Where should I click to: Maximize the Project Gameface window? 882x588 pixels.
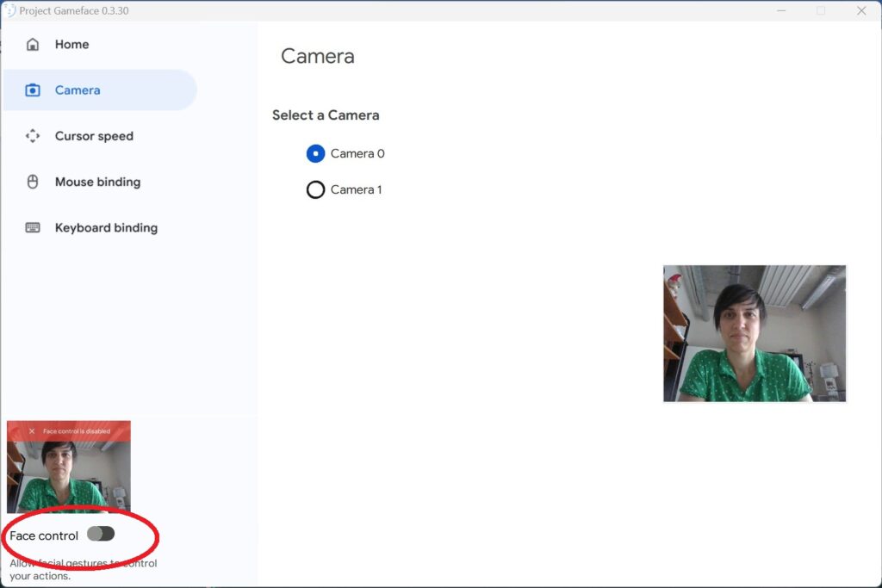[821, 10]
